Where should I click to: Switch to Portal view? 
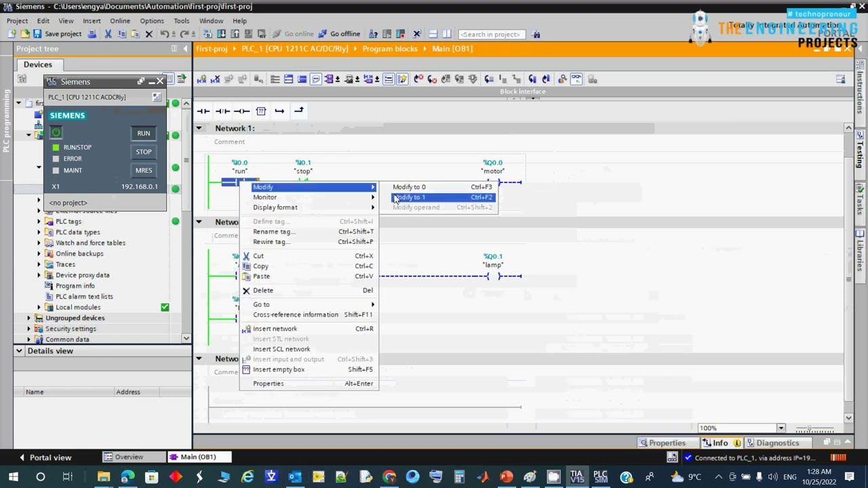(x=45, y=457)
